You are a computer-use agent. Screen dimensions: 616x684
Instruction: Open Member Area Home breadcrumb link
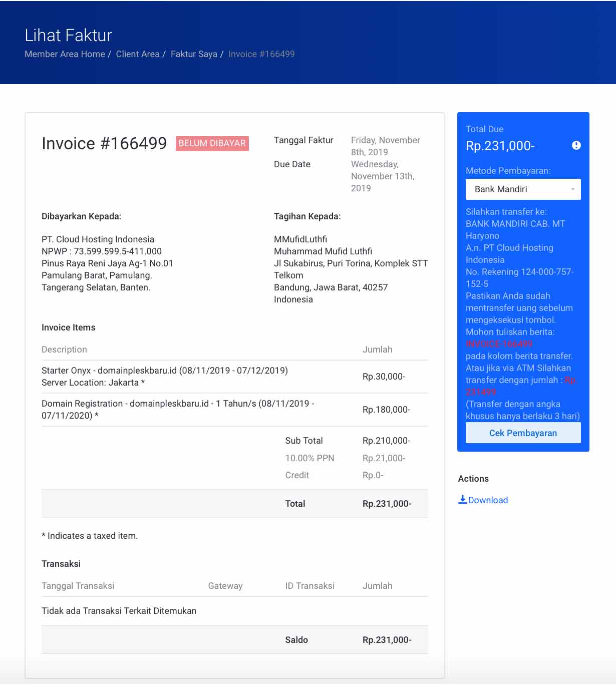[x=65, y=54]
